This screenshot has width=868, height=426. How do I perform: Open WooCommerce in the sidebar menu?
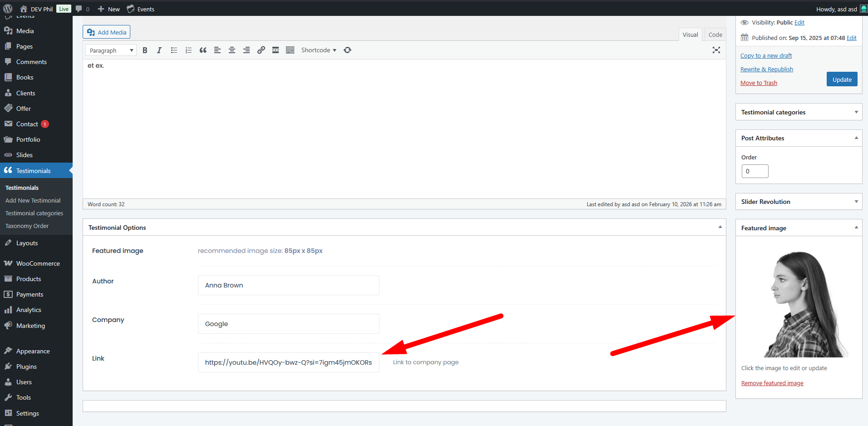38,263
